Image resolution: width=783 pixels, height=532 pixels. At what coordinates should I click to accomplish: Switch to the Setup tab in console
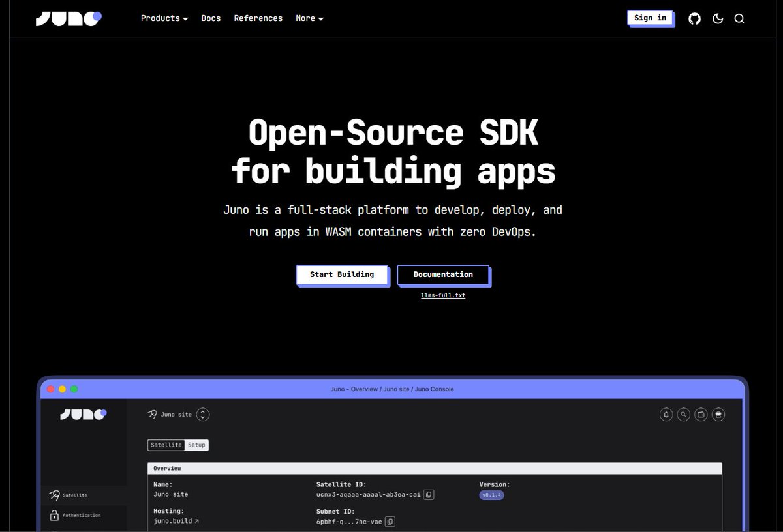coord(196,445)
